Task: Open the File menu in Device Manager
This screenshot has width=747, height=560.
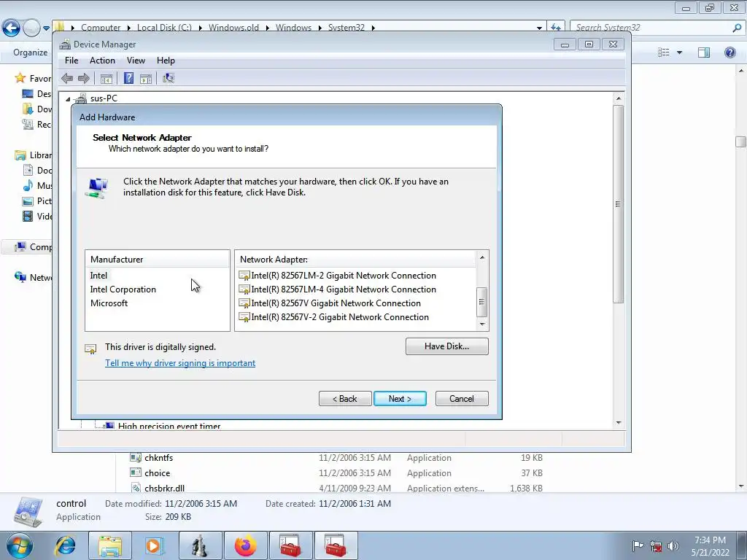Action: [x=71, y=61]
